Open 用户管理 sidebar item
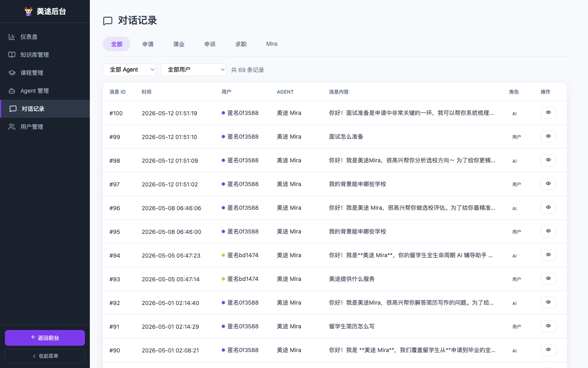Viewport: 588px width, 368px height. pyautogui.click(x=45, y=127)
